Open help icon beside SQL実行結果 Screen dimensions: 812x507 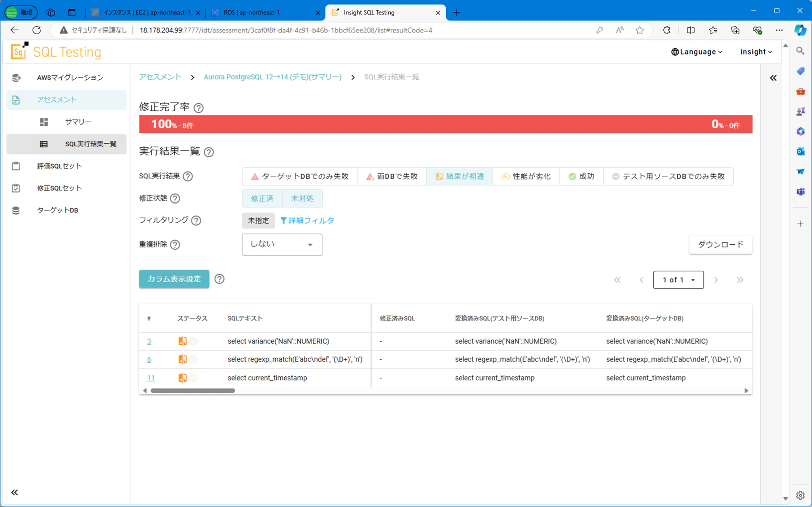pos(188,176)
